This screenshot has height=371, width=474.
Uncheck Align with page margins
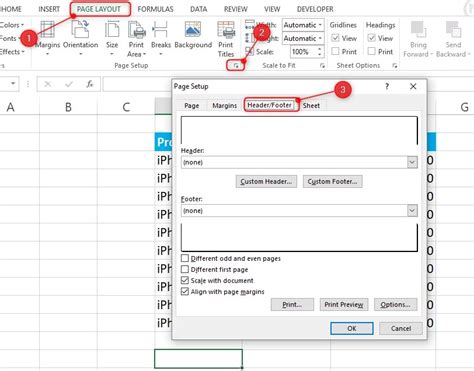[185, 292]
